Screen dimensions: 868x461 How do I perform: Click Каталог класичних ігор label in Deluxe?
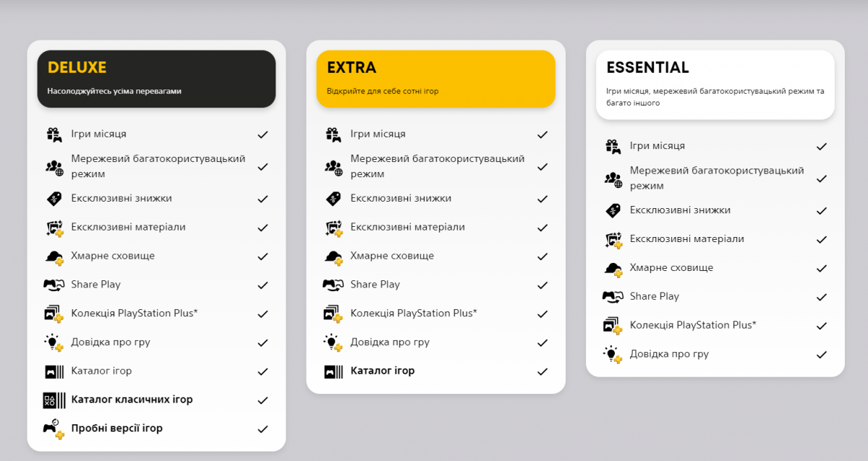point(132,400)
